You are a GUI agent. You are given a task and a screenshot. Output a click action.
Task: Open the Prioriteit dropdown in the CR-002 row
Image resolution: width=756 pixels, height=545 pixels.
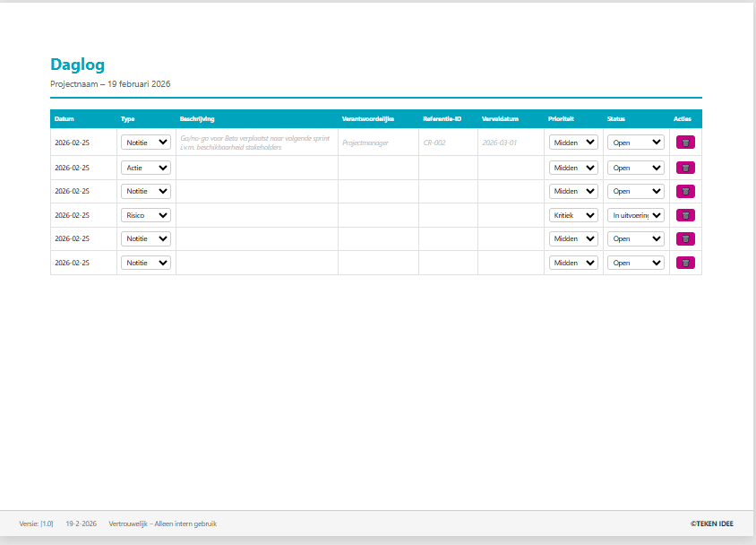click(573, 143)
